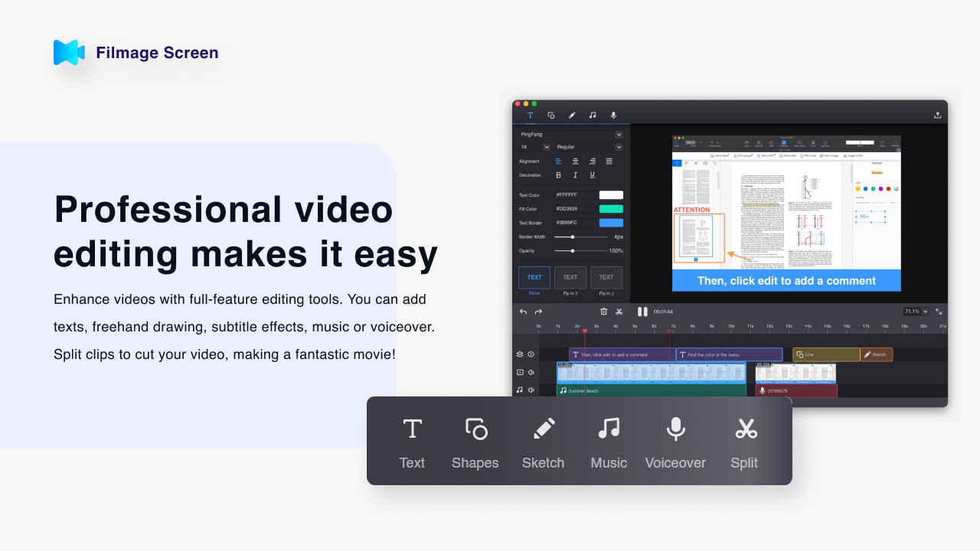Select the Sketch pencil tool in editor toolbar
The height and width of the screenshot is (551, 980).
coord(571,116)
